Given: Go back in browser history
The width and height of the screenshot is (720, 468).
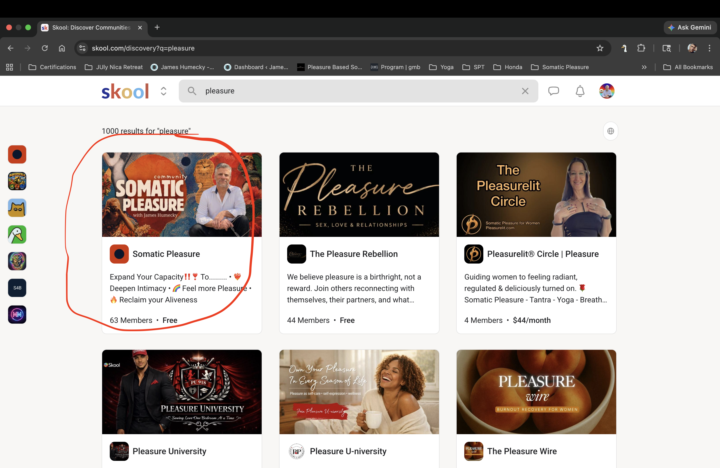Looking at the screenshot, I should tap(11, 48).
